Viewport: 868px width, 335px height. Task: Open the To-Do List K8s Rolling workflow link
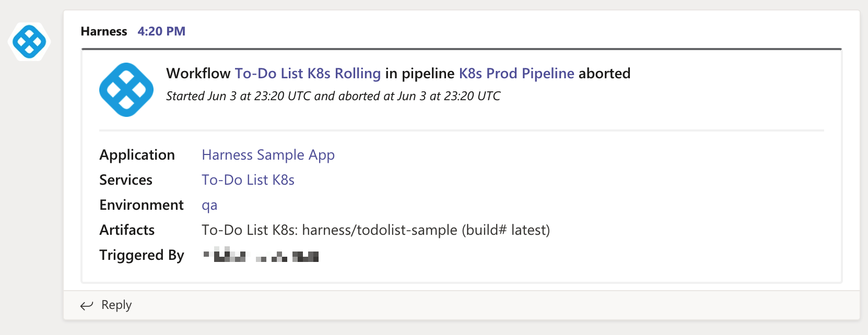point(308,74)
